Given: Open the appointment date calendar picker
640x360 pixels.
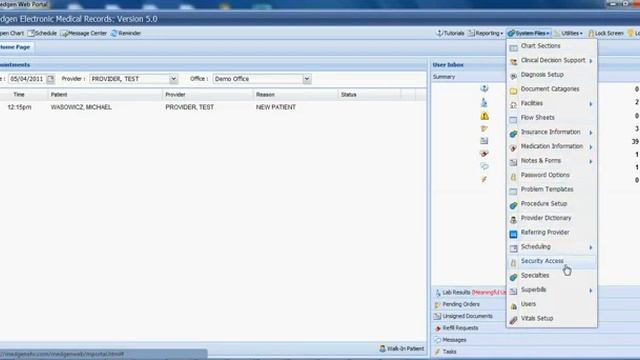Looking at the screenshot, I should coord(51,79).
